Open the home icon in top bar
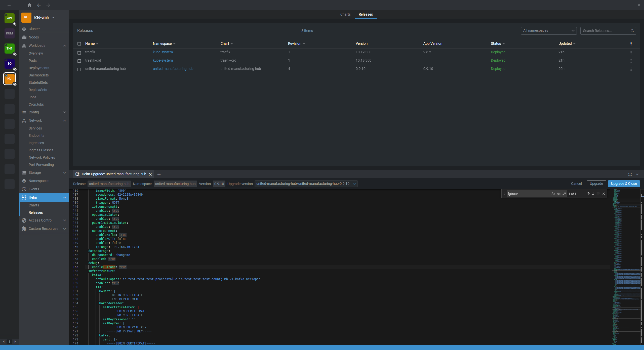This screenshot has width=644, height=350. click(29, 5)
